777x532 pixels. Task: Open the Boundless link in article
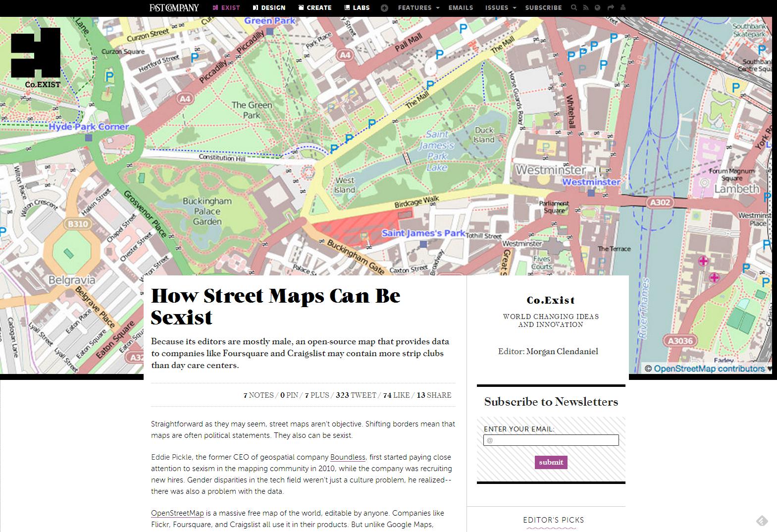(348, 457)
